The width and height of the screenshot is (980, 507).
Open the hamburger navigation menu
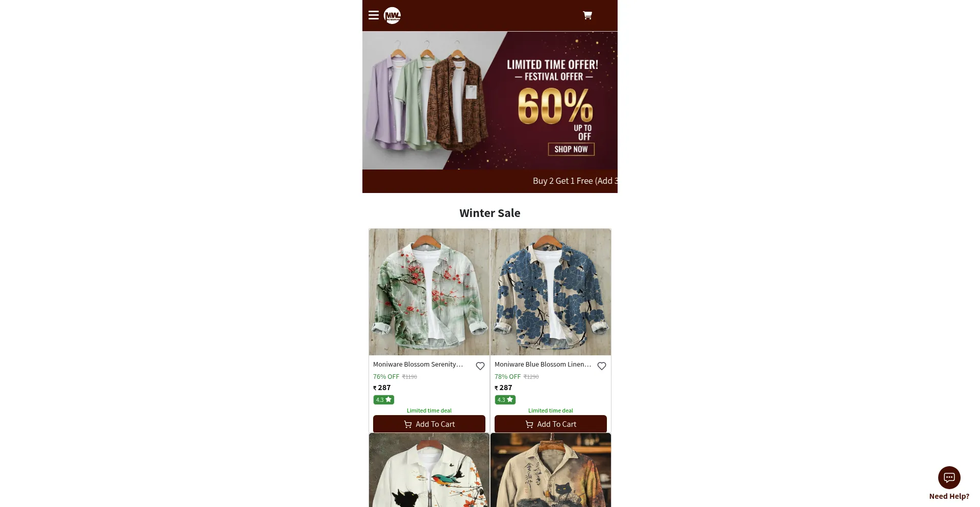tap(373, 15)
